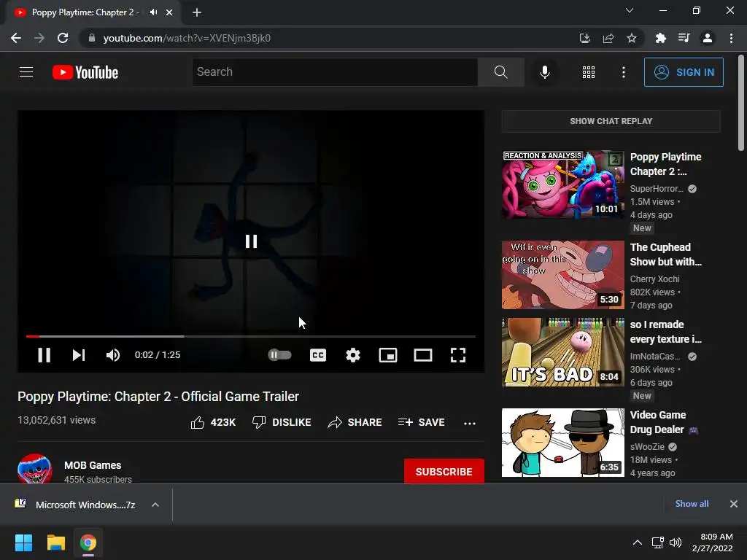Go to YouTube home via logo
747x560 pixels.
click(x=85, y=72)
